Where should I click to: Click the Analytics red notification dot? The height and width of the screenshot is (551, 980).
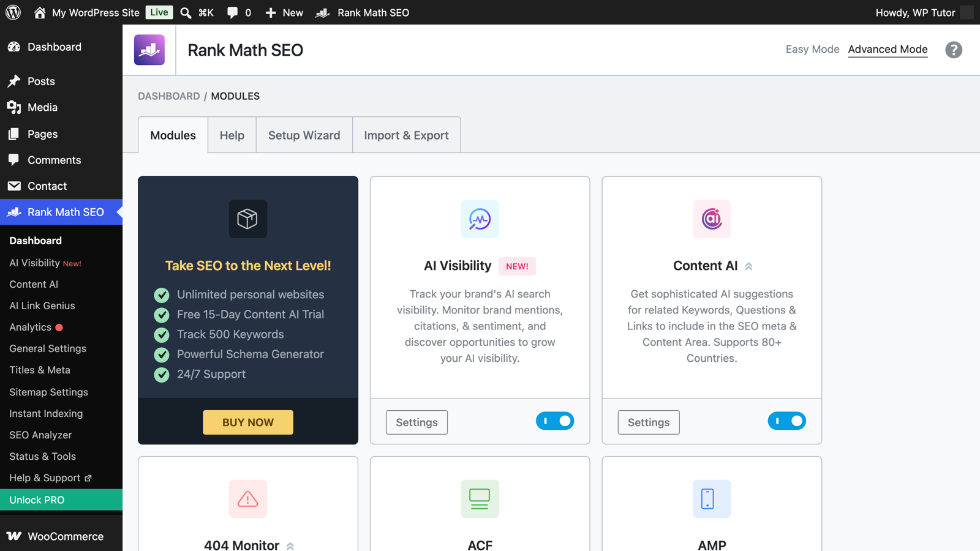(x=59, y=328)
